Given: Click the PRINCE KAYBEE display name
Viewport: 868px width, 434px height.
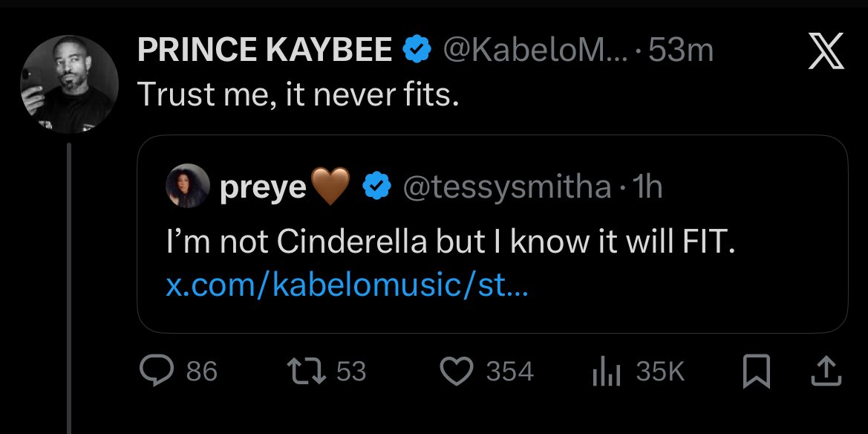Looking at the screenshot, I should point(264,51).
